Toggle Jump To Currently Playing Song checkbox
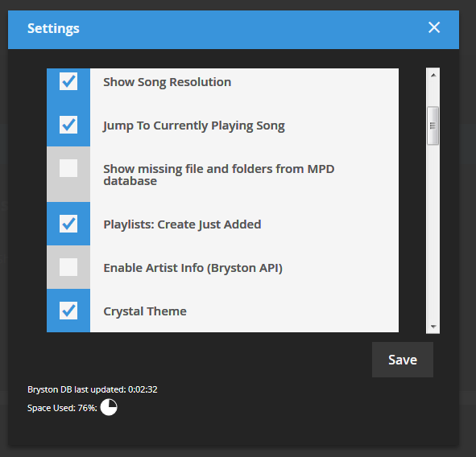 pyautogui.click(x=68, y=125)
